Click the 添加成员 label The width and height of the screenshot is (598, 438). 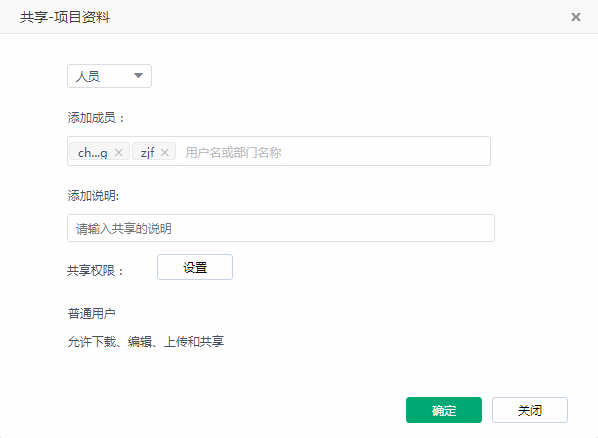click(96, 118)
